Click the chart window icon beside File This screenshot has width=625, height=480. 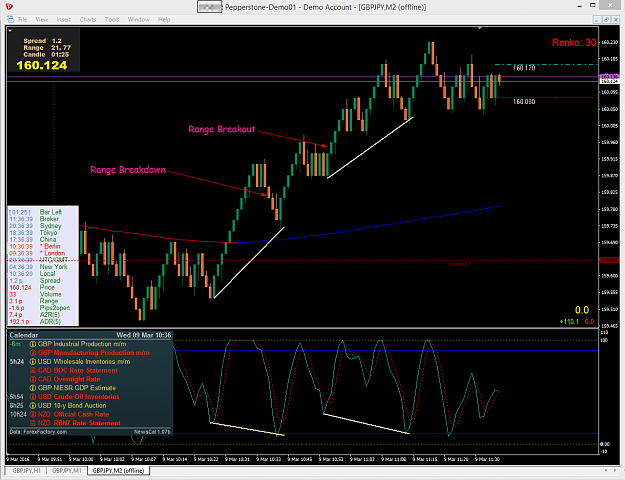pos(10,19)
